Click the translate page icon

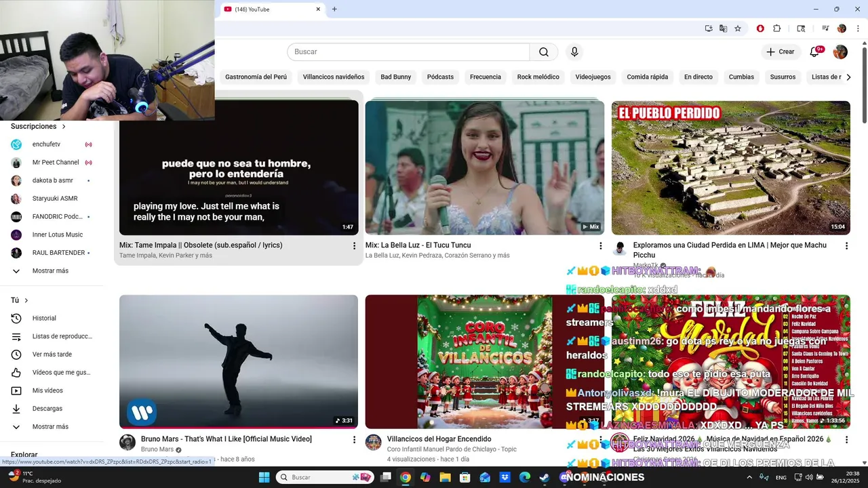[x=723, y=28]
